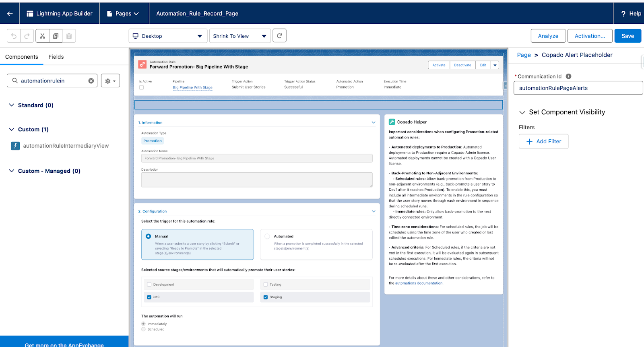Open the Pages menu
This screenshot has width=644, height=347.
point(123,14)
